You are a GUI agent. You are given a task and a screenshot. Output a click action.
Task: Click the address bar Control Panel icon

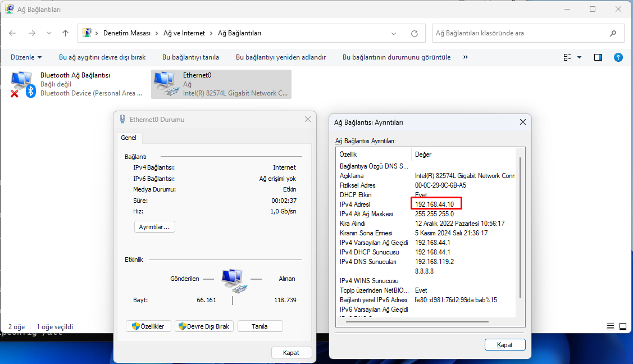coord(87,33)
